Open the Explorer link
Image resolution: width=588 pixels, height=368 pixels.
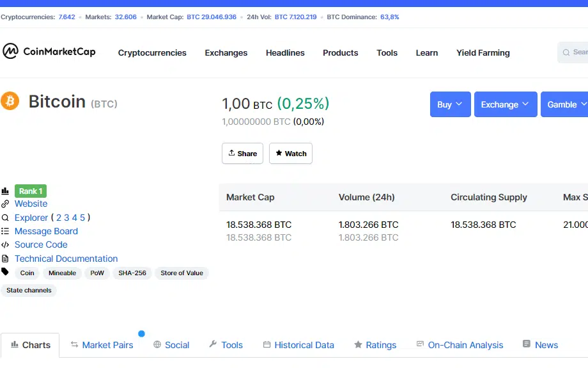click(x=31, y=218)
